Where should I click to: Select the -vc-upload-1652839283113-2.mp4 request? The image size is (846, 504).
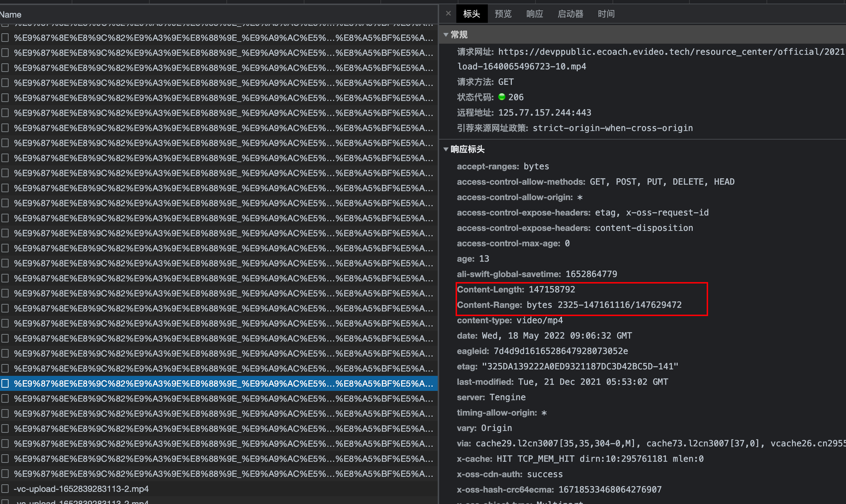[x=81, y=489]
